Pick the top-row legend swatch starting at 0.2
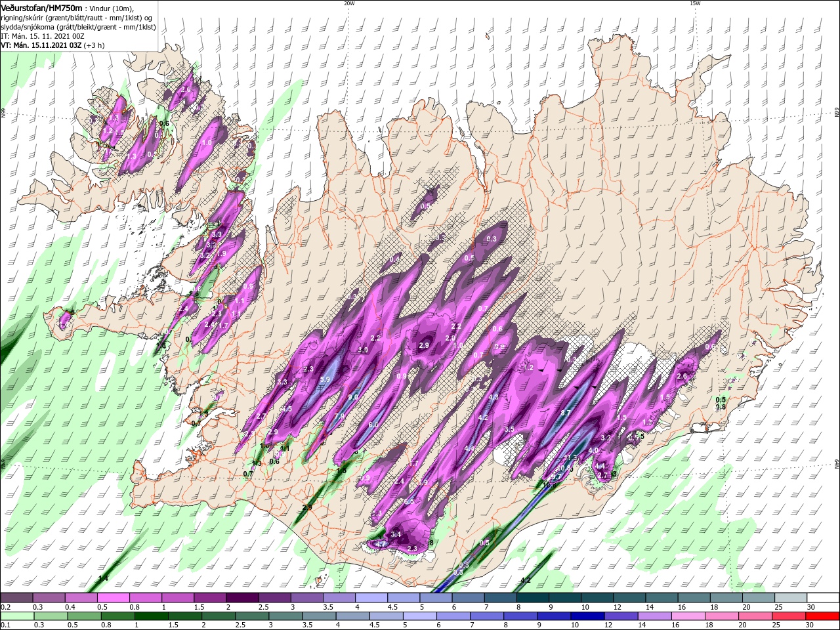 16,598
